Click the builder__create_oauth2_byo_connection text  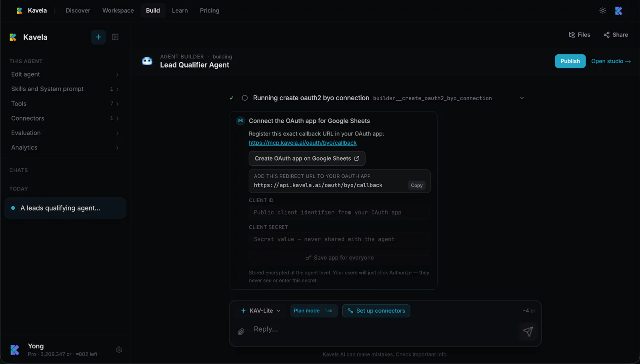[x=432, y=98]
